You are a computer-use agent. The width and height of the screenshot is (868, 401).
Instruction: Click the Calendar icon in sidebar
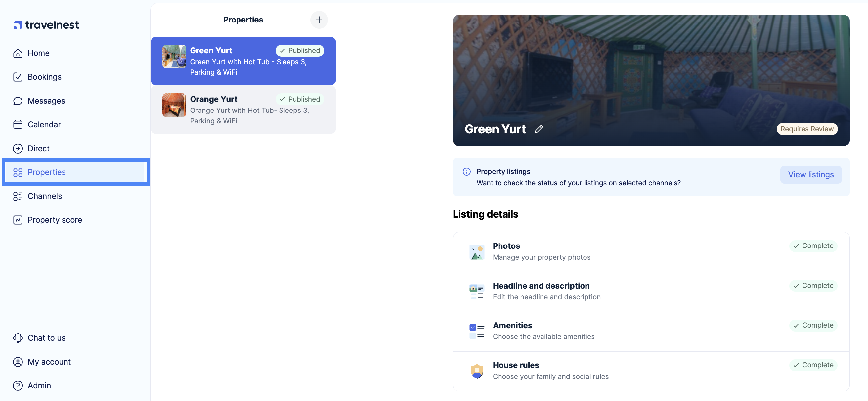click(18, 125)
